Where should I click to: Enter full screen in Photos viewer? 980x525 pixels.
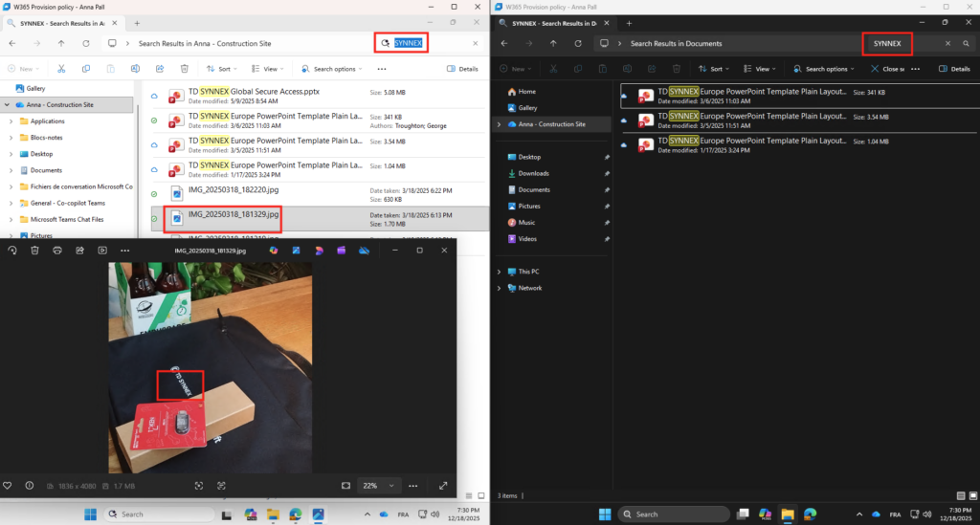[x=443, y=485]
